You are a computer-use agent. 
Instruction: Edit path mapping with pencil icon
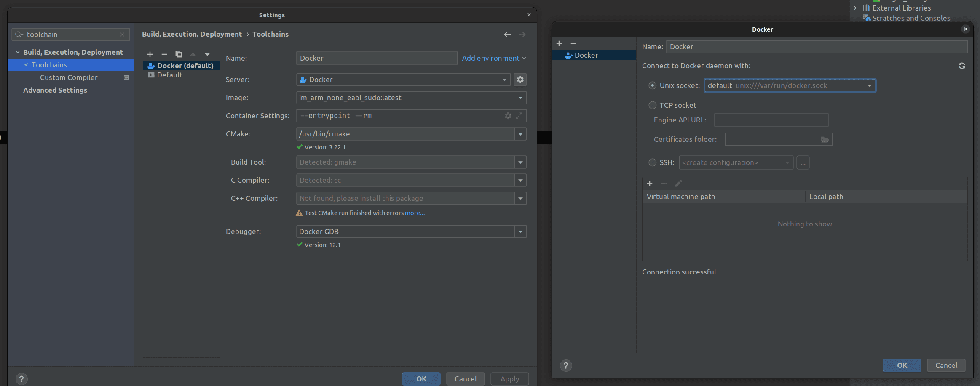pos(678,184)
